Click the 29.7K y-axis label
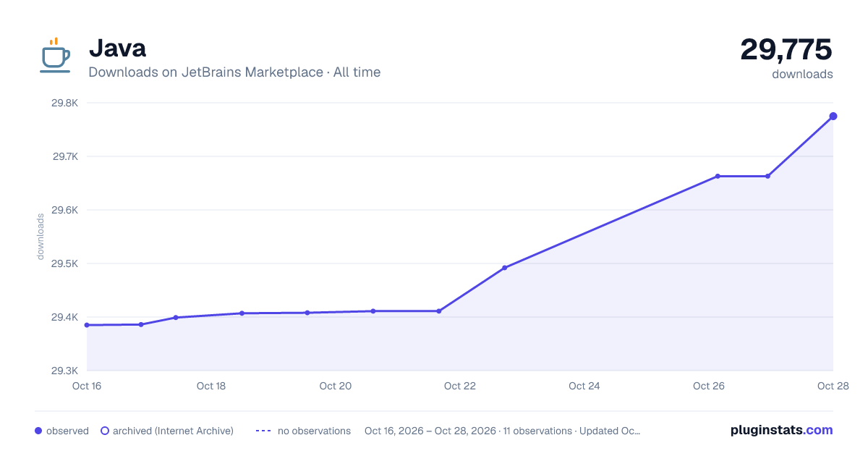The height and width of the screenshot is (456, 868). pos(64,156)
